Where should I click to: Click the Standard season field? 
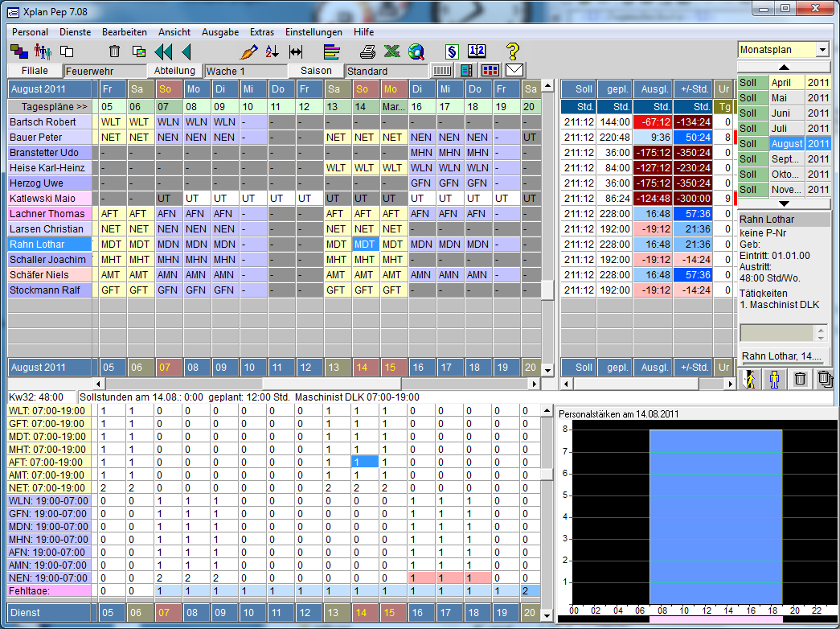[x=387, y=71]
